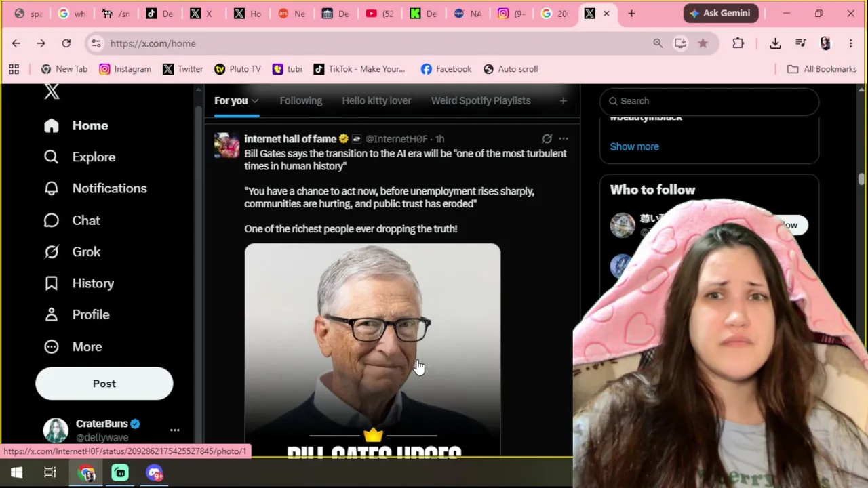Open Explore in the sidebar
The height and width of the screenshot is (488, 868).
tap(79, 157)
